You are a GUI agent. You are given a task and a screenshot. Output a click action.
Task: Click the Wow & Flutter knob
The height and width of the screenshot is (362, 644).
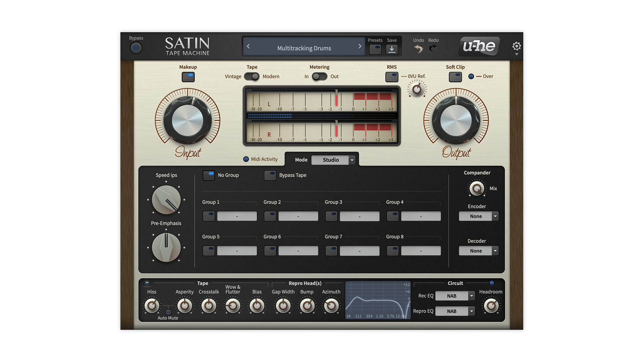click(x=233, y=306)
